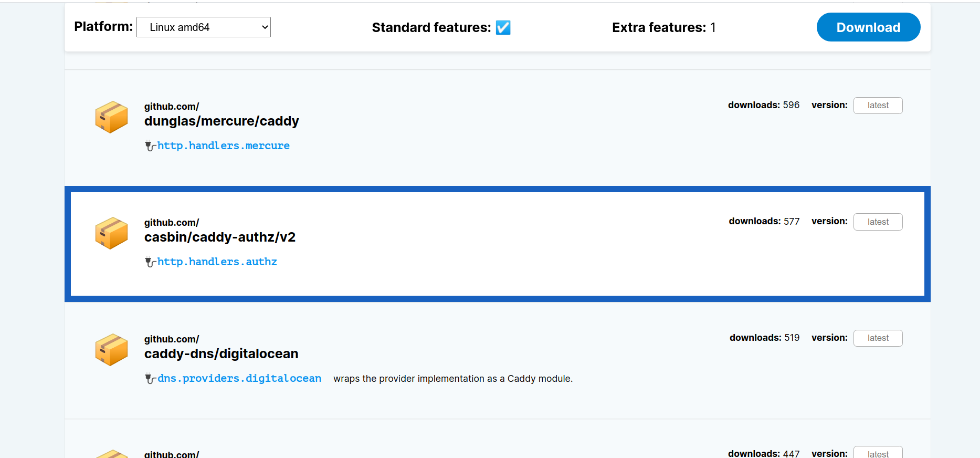The width and height of the screenshot is (980, 458).
Task: Open the Platform dropdown showing Linux amd64
Action: coord(203,27)
